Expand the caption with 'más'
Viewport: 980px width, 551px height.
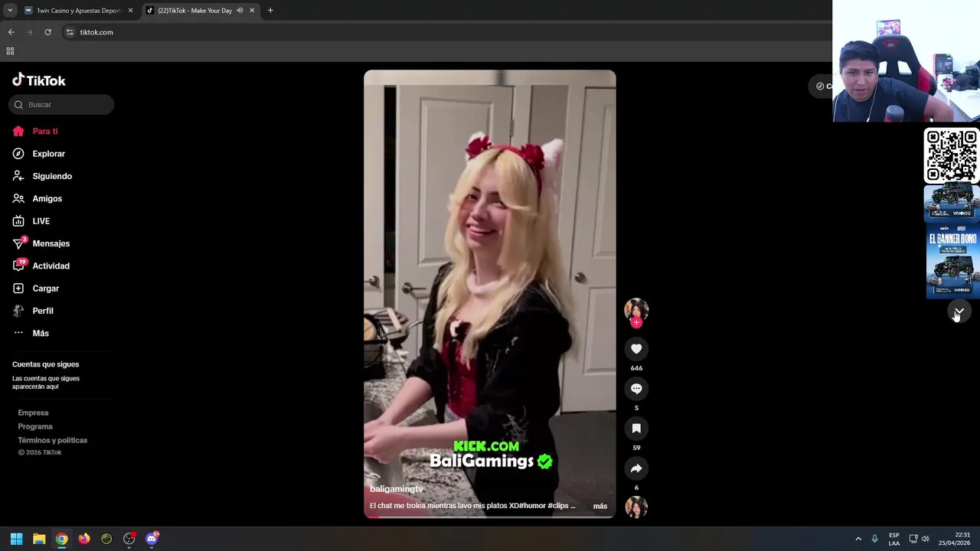coord(600,506)
